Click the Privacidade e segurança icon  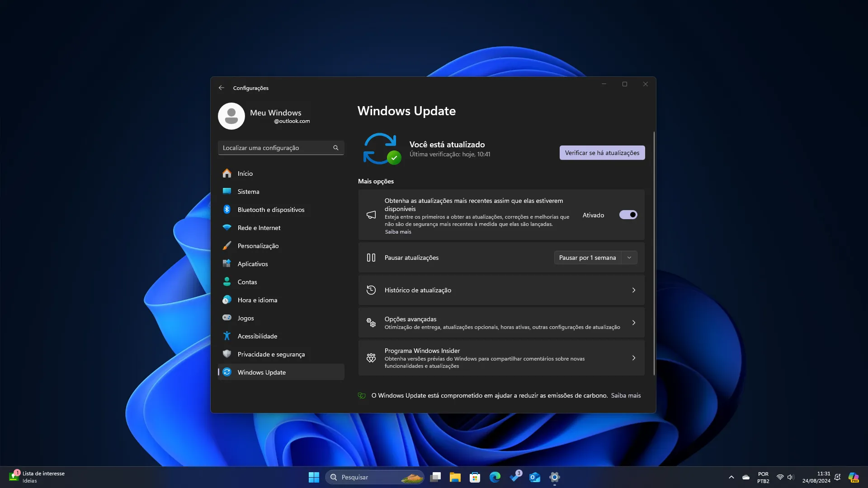point(227,354)
